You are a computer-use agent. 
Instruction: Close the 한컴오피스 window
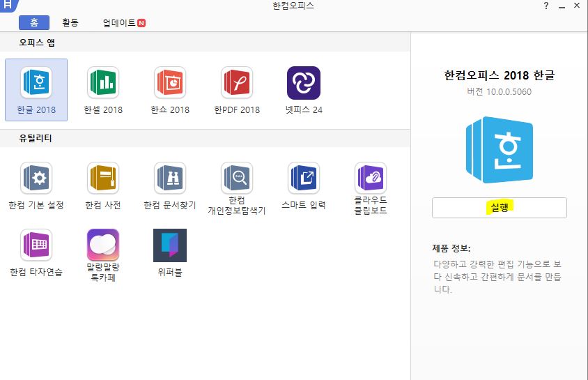coord(577,6)
